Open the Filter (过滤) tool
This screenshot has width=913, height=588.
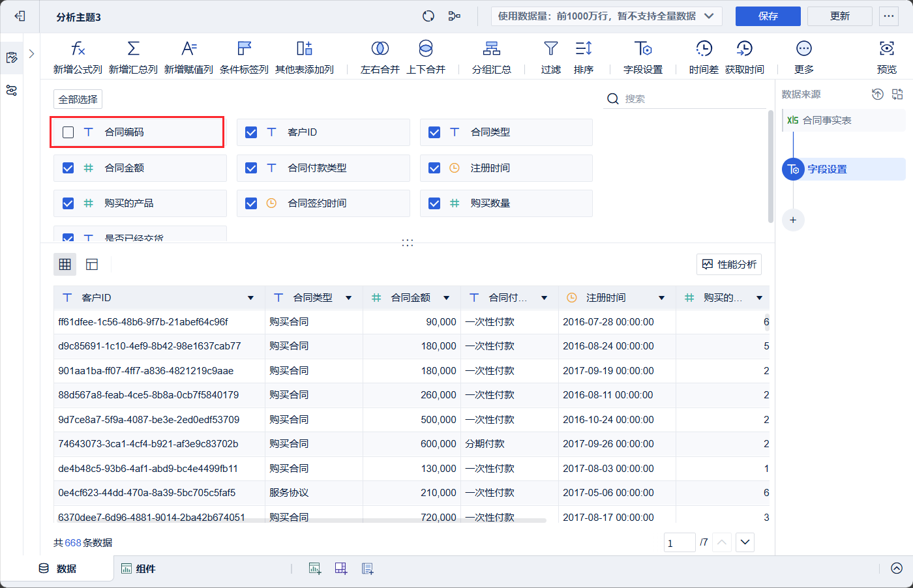[551, 57]
